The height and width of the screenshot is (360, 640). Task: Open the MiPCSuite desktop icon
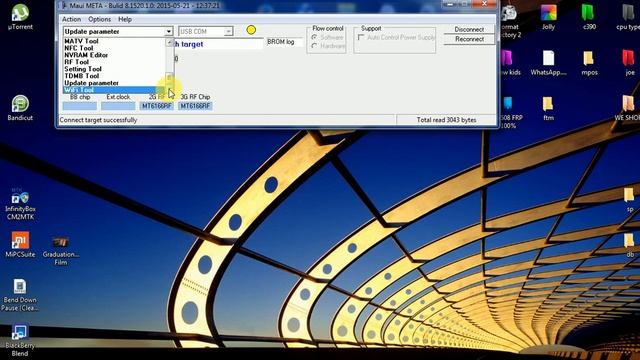(x=20, y=244)
